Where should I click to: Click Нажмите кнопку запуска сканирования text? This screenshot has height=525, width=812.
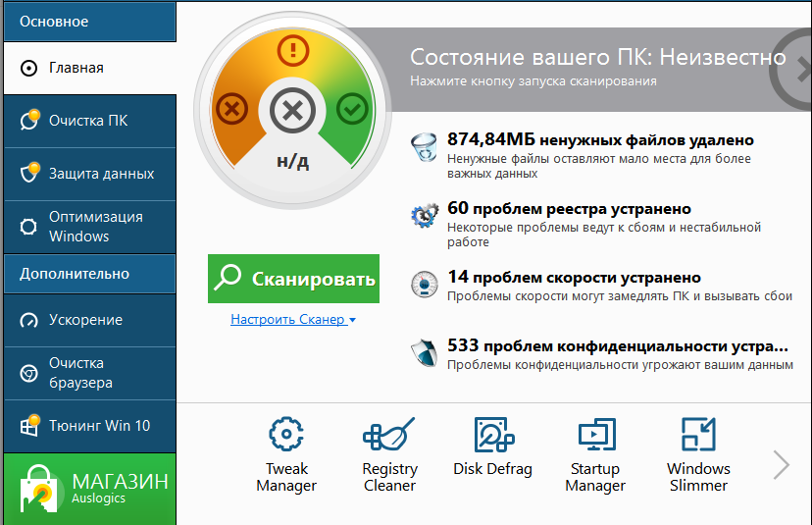[x=533, y=81]
